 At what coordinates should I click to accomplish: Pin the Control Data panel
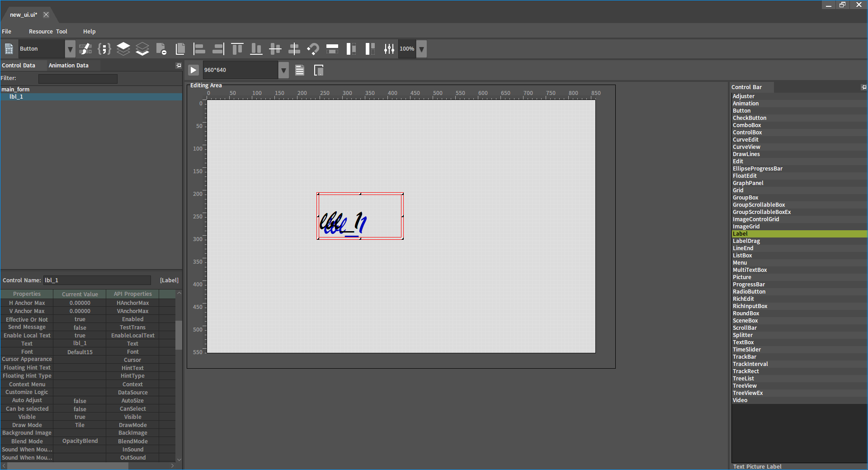(x=179, y=66)
